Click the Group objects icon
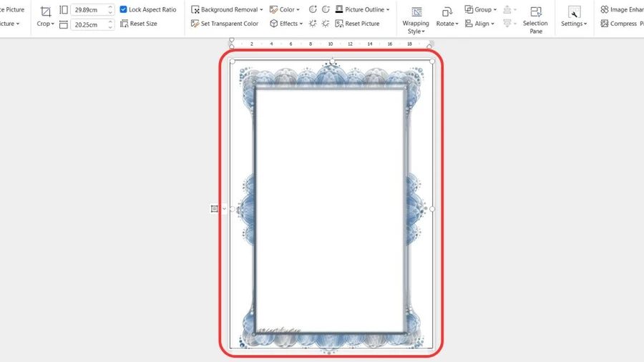The image size is (644, 362). click(469, 9)
